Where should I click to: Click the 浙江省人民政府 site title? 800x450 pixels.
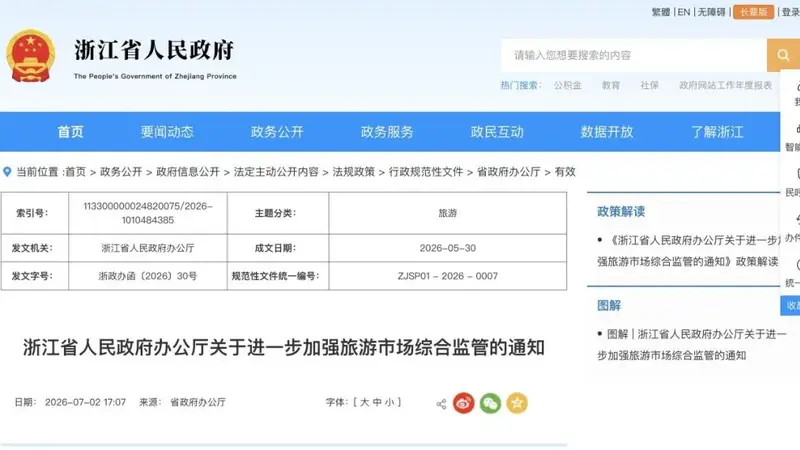155,50
